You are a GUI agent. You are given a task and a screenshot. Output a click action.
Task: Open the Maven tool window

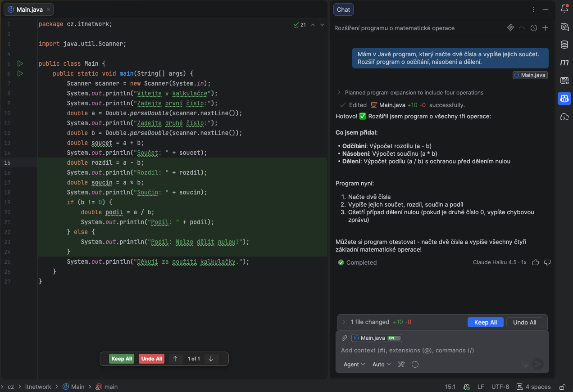[564, 63]
